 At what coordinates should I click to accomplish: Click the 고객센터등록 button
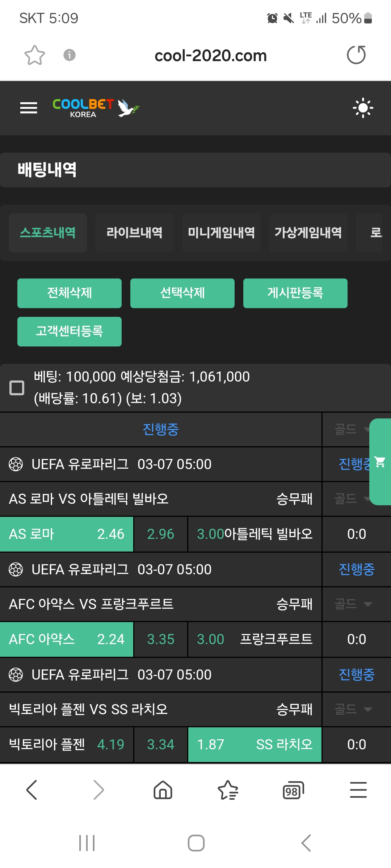coord(70,331)
